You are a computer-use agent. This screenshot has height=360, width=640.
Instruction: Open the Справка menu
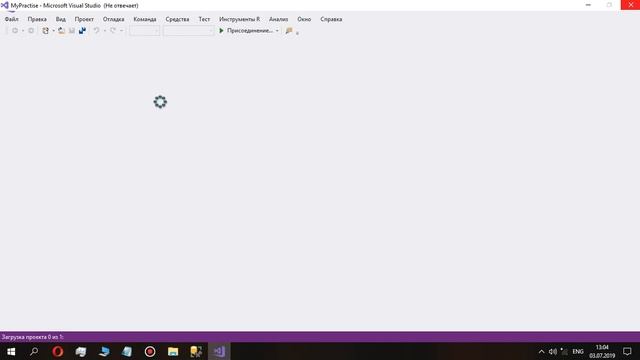coord(331,19)
